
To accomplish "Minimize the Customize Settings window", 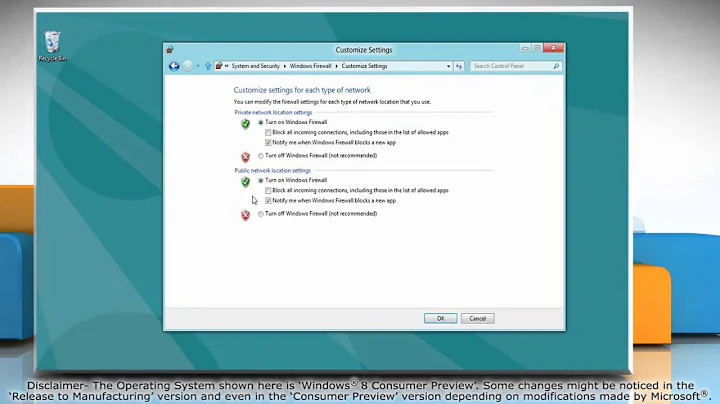I will 525,48.
